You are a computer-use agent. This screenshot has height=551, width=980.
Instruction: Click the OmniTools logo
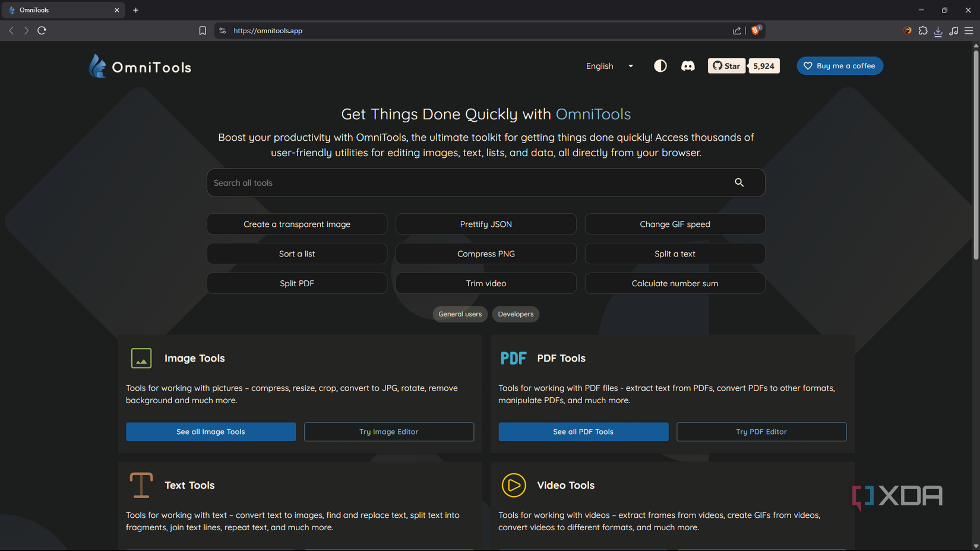(140, 66)
